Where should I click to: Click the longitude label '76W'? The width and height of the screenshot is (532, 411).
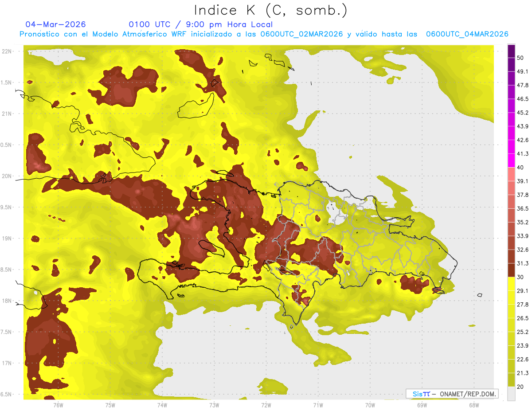58,405
